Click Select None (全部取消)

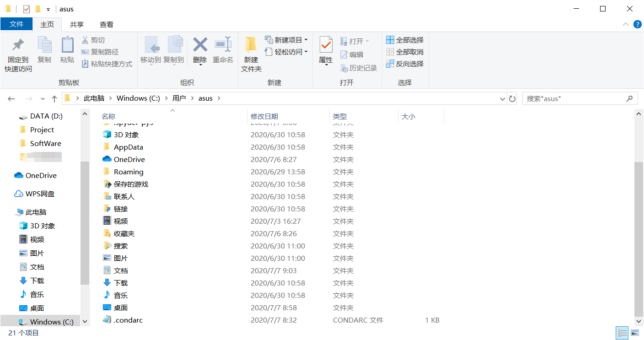pyautogui.click(x=405, y=52)
